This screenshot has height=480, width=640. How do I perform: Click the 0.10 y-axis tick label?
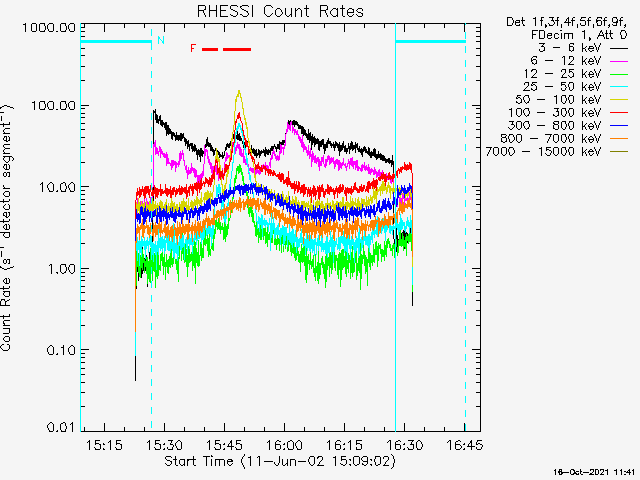click(62, 350)
